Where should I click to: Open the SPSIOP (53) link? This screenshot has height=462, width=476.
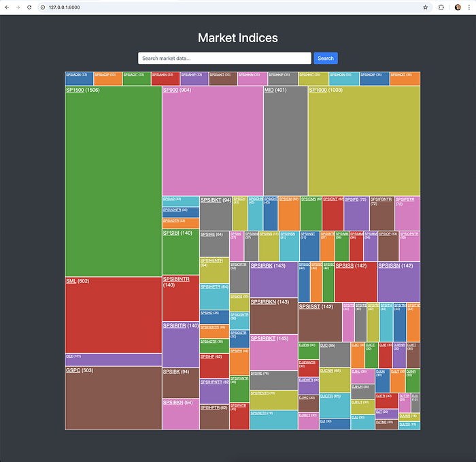point(385,234)
